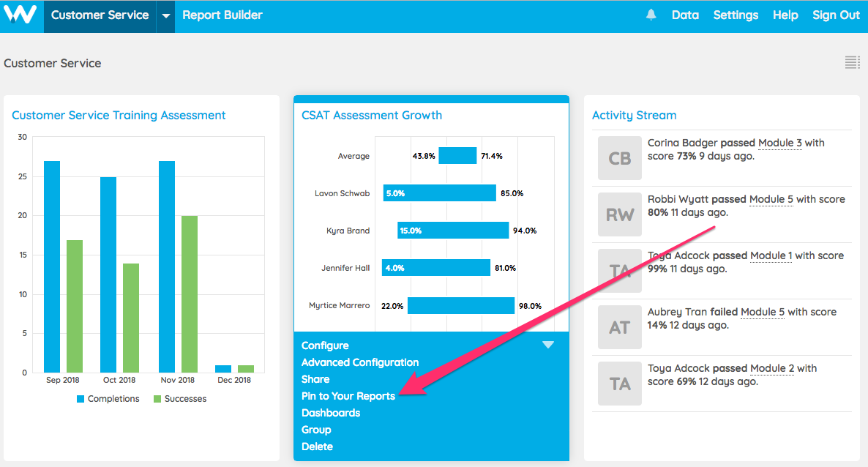This screenshot has height=467, width=868.
Task: Click Aubrey Tran's AT avatar
Action: [x=619, y=327]
